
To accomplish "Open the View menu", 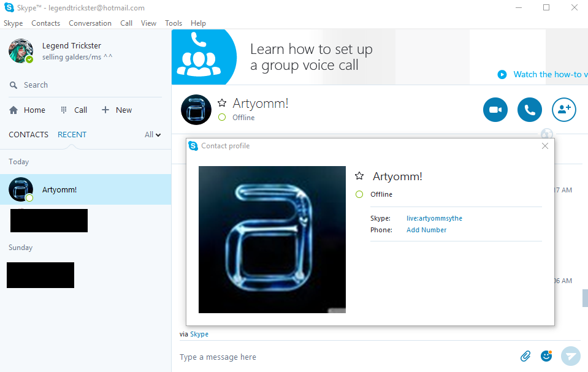I will tap(148, 23).
